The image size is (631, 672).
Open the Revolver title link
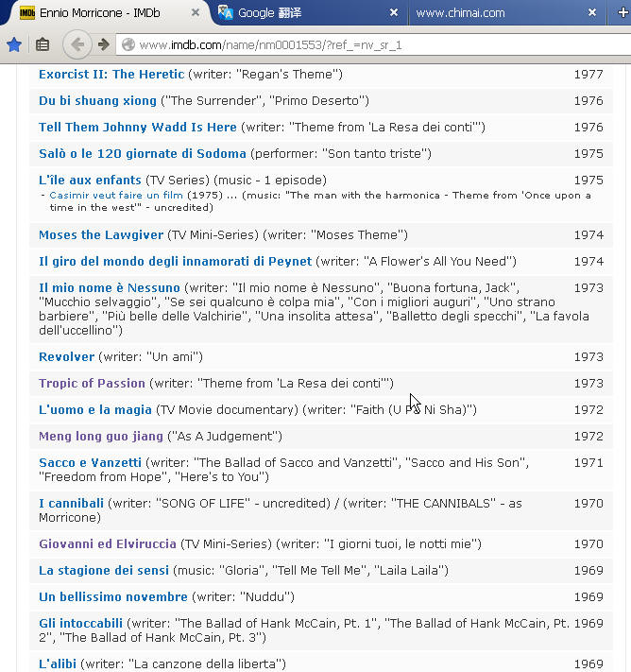click(66, 357)
